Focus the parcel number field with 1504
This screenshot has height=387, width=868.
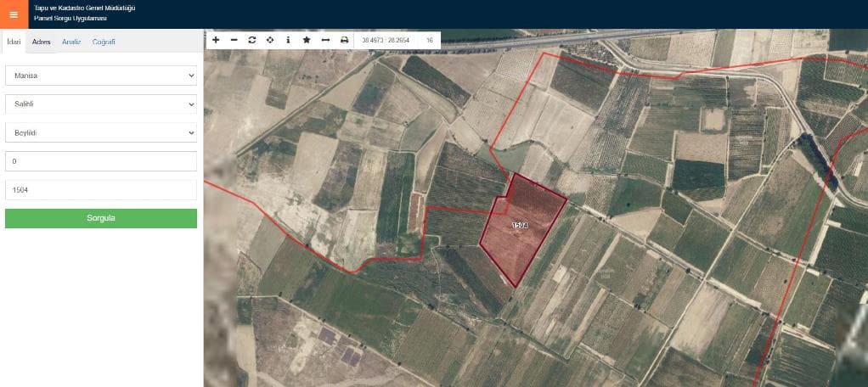[101, 190]
